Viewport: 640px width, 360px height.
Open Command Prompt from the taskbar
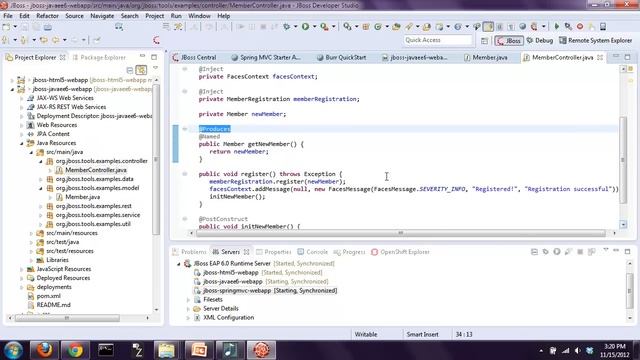(x=106, y=350)
